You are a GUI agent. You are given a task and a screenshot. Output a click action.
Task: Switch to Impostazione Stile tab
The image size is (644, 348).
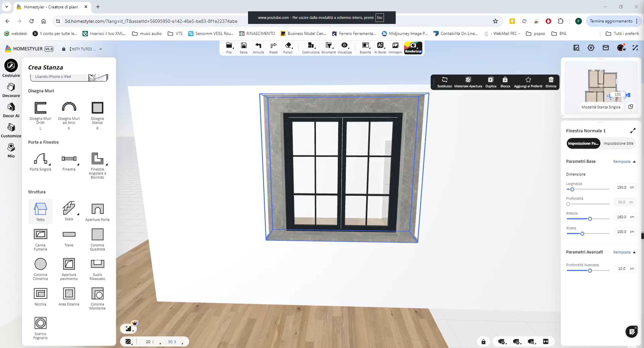click(x=618, y=143)
